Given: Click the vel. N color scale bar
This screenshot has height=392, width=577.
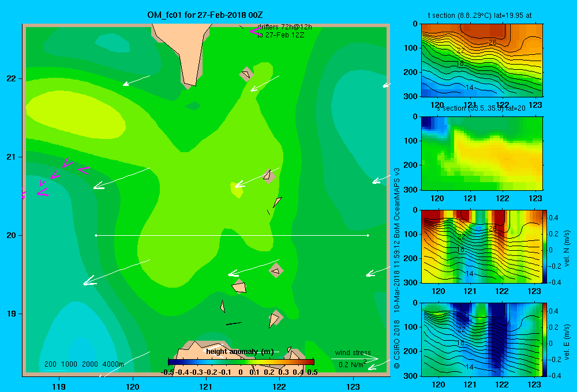Looking at the screenshot, I should [x=545, y=246].
